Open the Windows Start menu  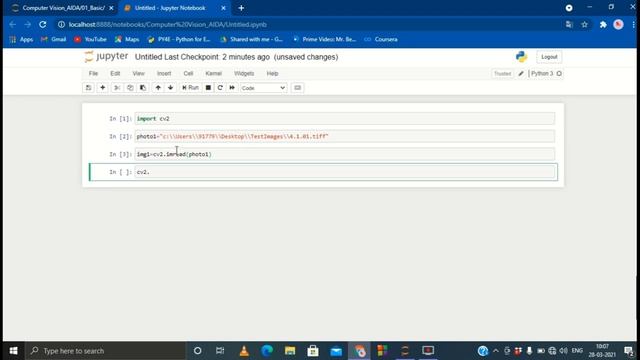coord(13,351)
